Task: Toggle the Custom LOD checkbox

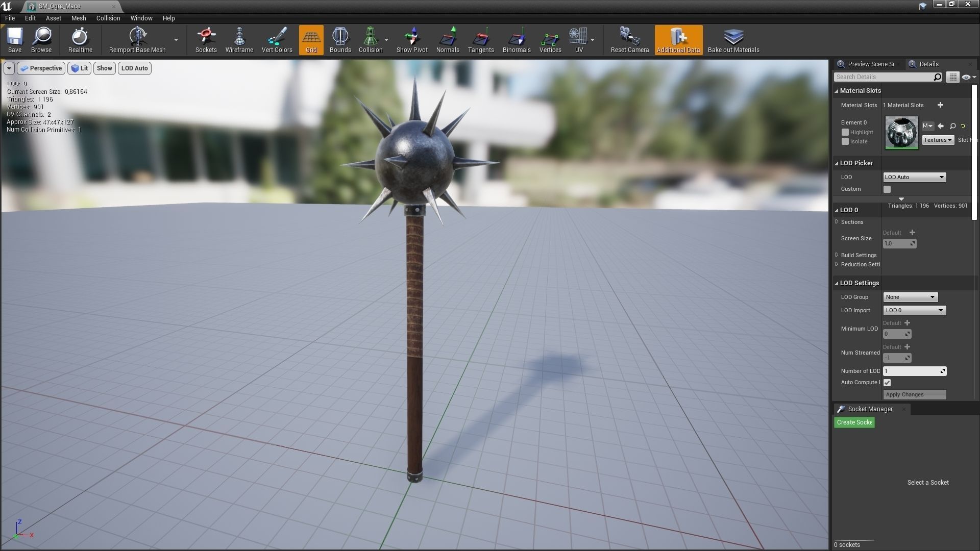Action: (x=887, y=189)
